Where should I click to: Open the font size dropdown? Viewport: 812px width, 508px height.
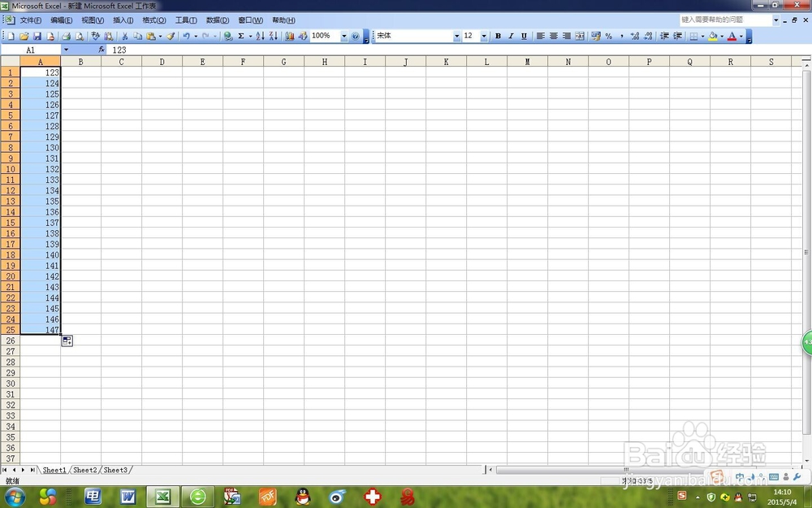[483, 36]
